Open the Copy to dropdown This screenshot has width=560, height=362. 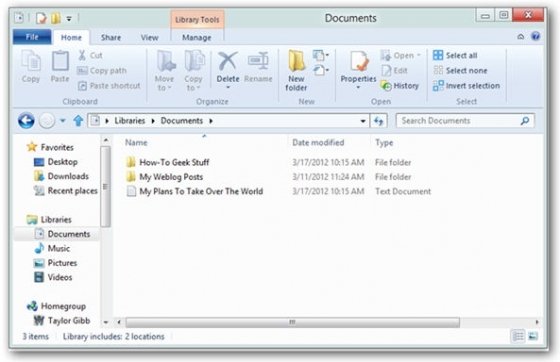[x=194, y=71]
